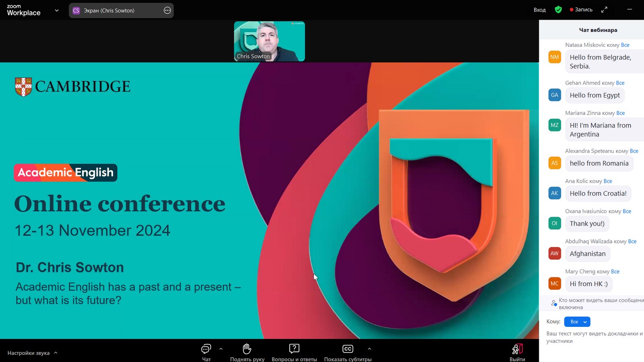This screenshot has height=362, width=644.
Task: Open Вопросы и ответы Q&A icon
Action: [x=294, y=349]
